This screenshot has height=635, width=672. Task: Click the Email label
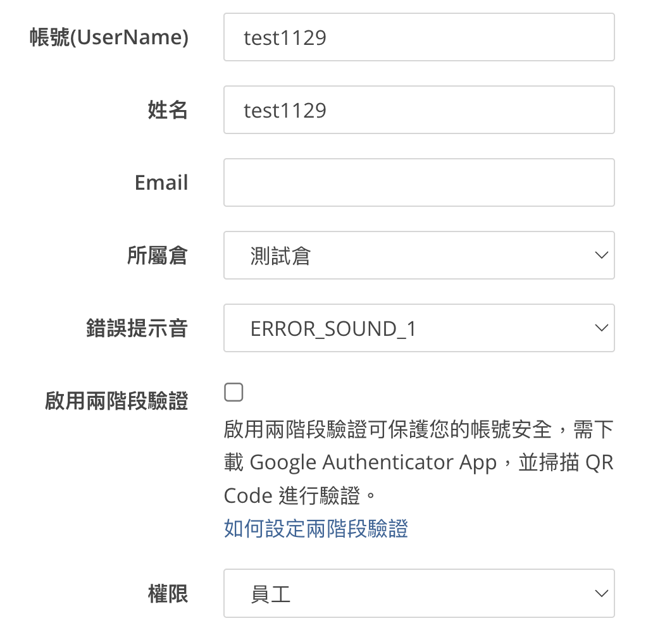pos(161,183)
